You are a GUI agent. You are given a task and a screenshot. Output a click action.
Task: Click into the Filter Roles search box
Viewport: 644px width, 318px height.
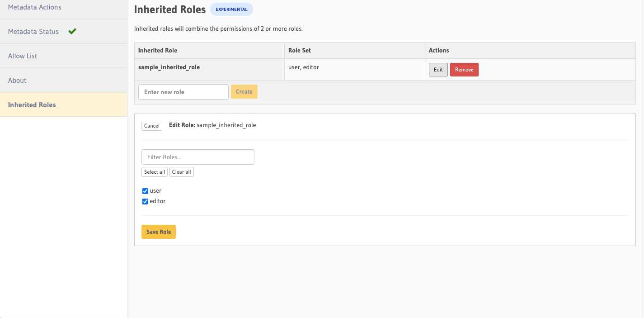(198, 157)
